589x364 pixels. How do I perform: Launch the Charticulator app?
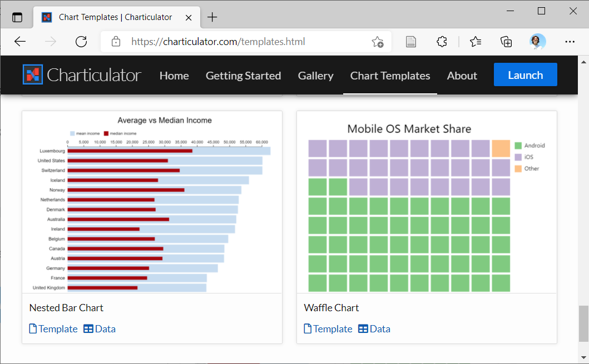click(526, 74)
